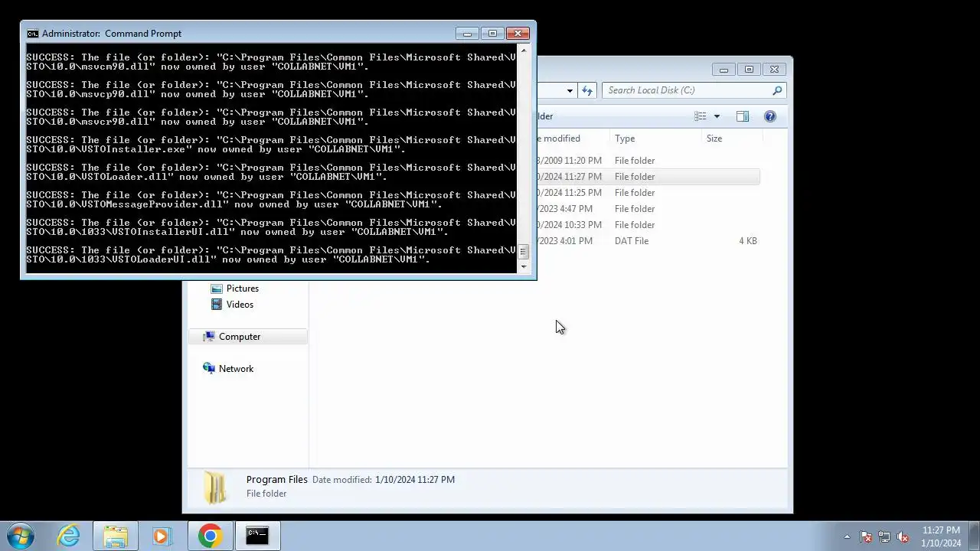Screen dimensions: 980x551
Task: Click the Computer icon in navigation pane
Action: pos(209,337)
